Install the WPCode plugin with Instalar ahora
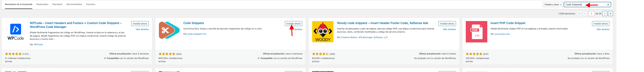644x72 pixels. (140, 24)
